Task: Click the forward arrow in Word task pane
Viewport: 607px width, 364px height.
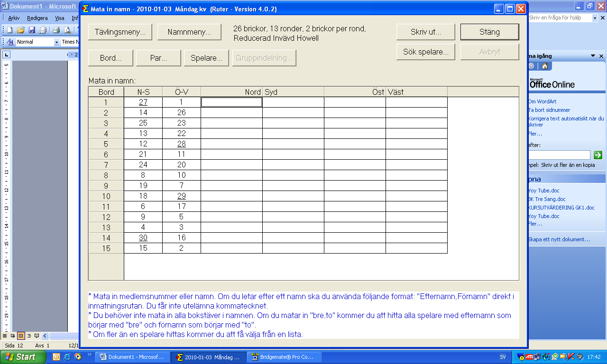Action: tap(531, 66)
